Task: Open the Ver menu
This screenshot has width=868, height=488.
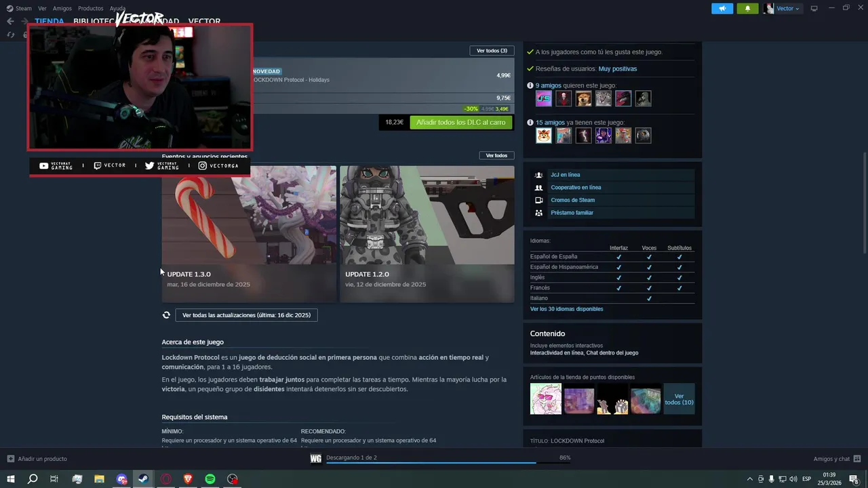Action: 42,9
